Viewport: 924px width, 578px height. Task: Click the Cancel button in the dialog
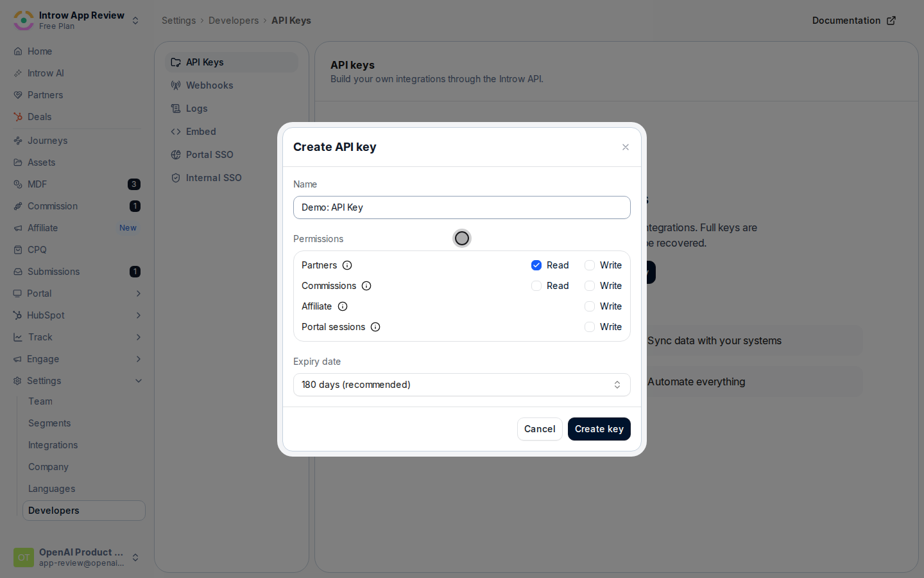tap(540, 429)
